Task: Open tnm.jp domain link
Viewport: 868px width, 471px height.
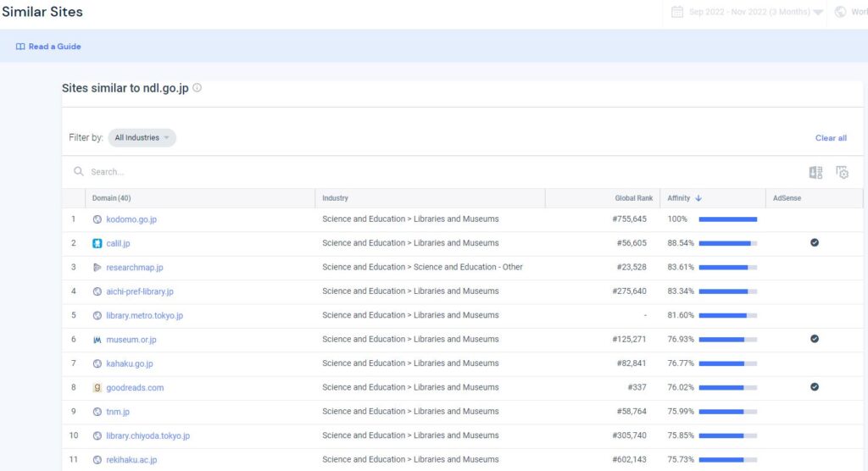Action: (x=118, y=412)
